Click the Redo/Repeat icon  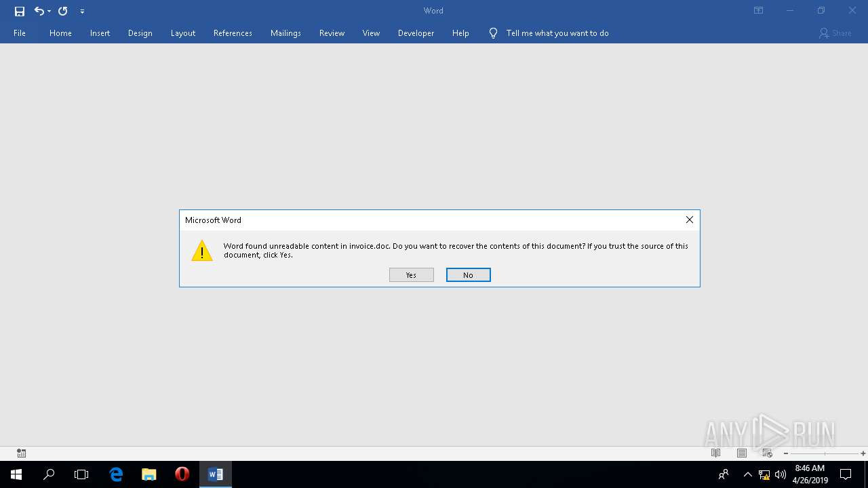(63, 11)
